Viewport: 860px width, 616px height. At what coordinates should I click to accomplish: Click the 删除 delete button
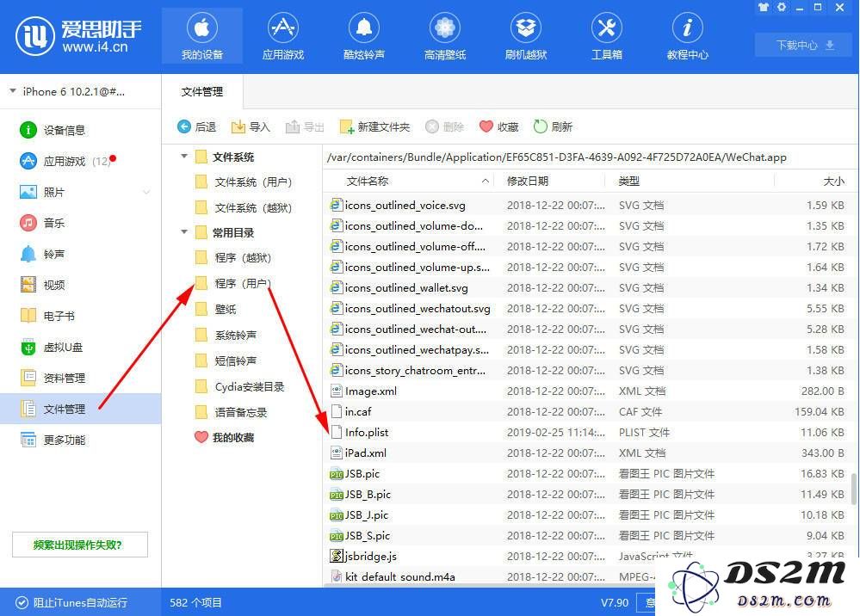coord(445,127)
